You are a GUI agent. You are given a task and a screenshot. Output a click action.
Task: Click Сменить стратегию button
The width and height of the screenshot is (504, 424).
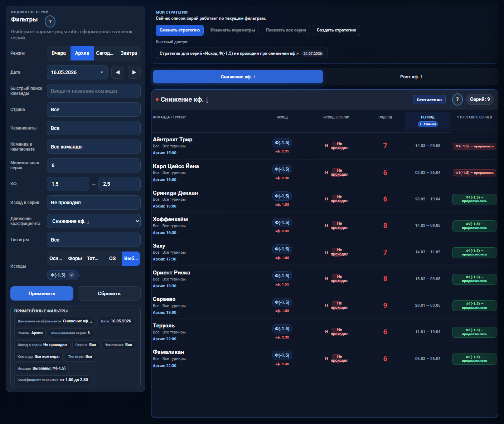coord(180,30)
